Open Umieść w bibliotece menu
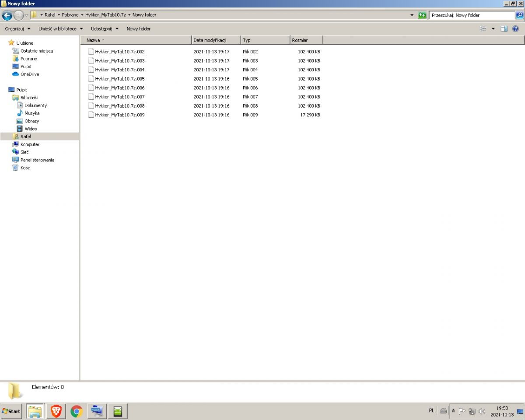Image resolution: width=525 pixels, height=420 pixels. 60,29
